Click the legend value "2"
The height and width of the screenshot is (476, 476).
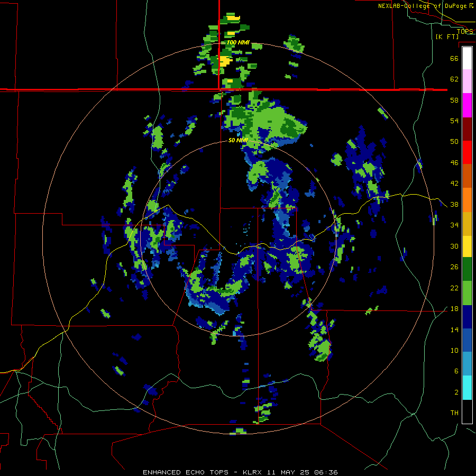point(456,392)
